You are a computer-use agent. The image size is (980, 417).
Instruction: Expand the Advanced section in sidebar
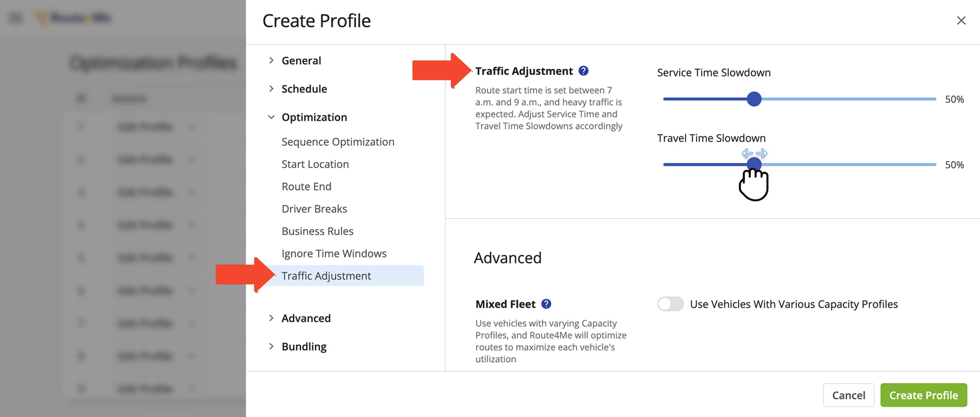pos(306,318)
